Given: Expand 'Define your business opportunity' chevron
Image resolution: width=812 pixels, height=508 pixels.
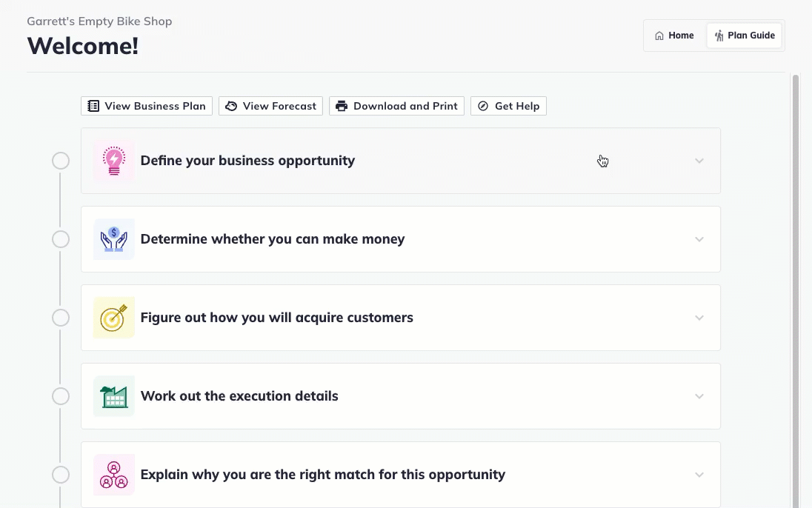Looking at the screenshot, I should (x=699, y=161).
